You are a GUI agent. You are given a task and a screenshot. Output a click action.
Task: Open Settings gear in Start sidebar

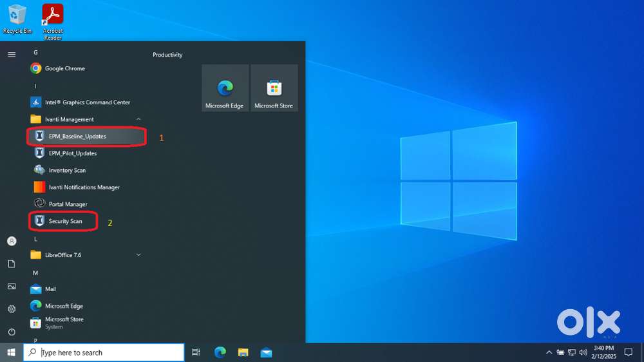point(12,309)
